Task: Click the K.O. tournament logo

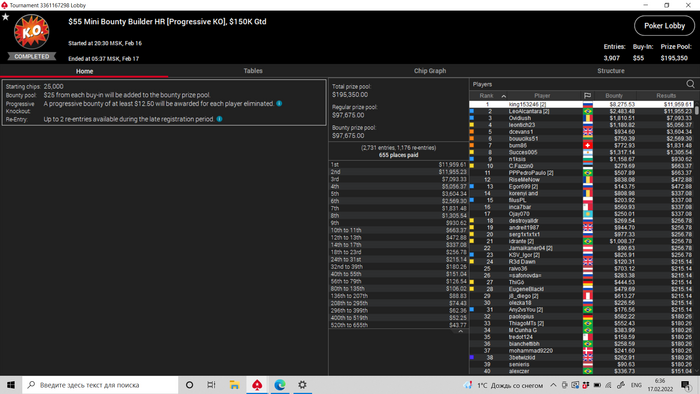Action: (x=31, y=32)
